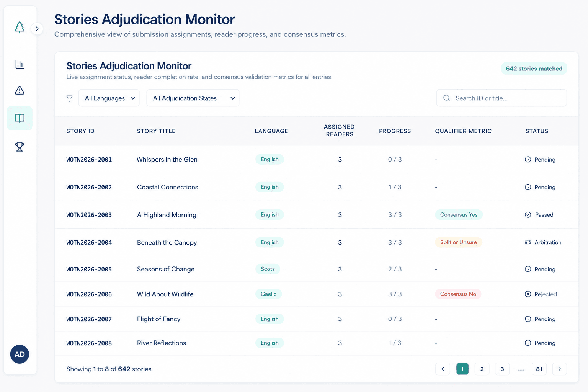Click the Arbitration status label
This screenshot has width=588, height=392.
548,242
